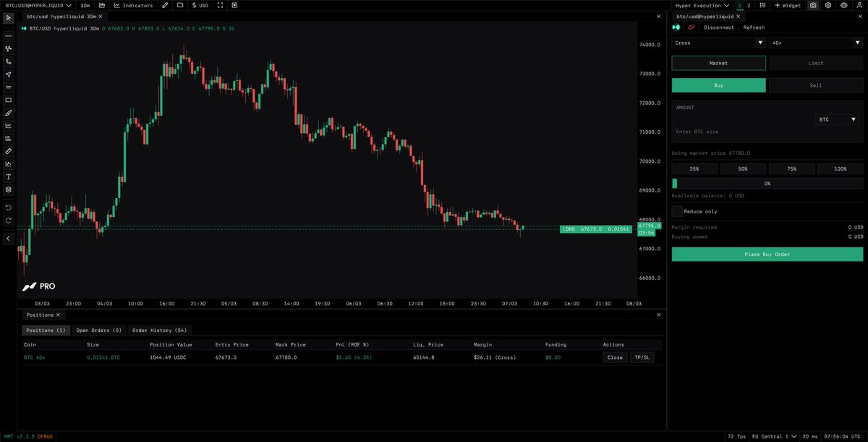Close the BTC position
Screen dimensions: 868x442
pos(615,357)
